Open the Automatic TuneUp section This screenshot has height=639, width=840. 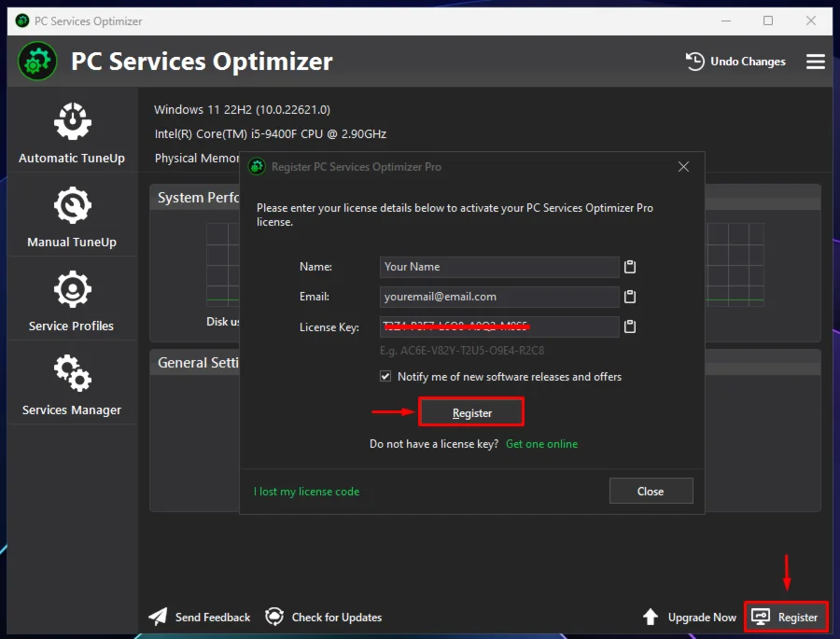pyautogui.click(x=72, y=132)
